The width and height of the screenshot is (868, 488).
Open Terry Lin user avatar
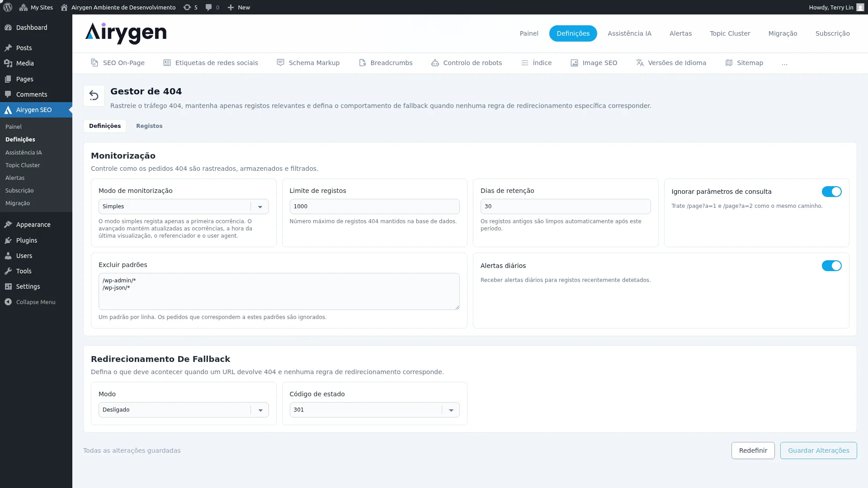tap(860, 7)
